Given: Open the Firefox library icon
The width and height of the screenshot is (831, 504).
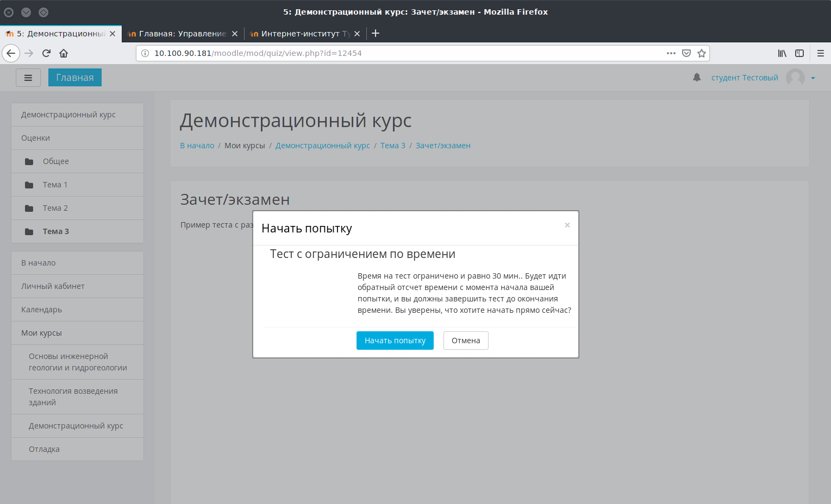Looking at the screenshot, I should [782, 53].
